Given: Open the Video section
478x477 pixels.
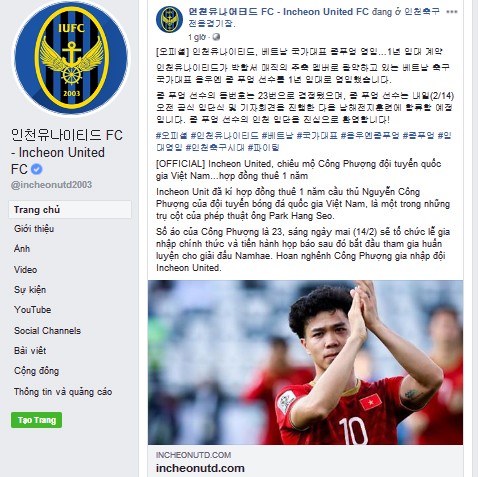Looking at the screenshot, I should pyautogui.click(x=25, y=269).
